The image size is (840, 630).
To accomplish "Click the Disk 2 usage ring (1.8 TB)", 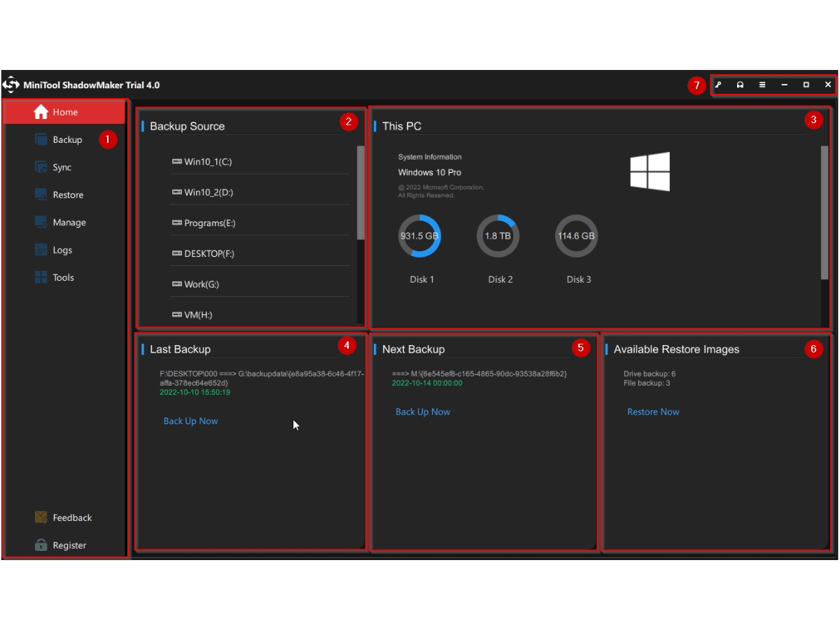I will 498,236.
